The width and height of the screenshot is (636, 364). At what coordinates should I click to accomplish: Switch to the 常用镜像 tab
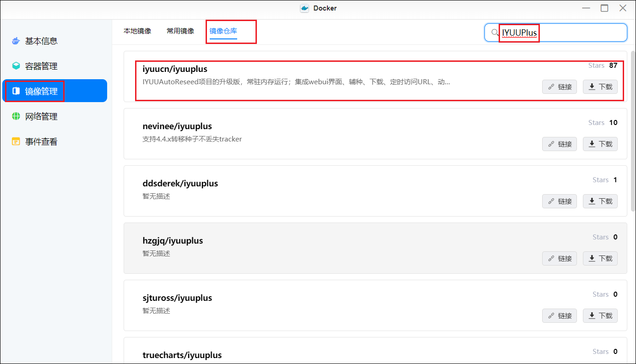tap(180, 31)
